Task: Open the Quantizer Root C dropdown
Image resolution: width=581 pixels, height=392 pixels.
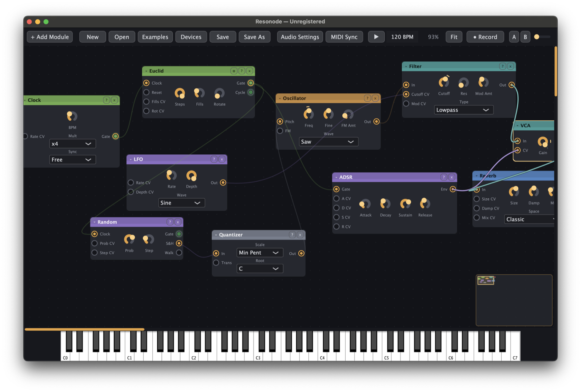Action: (x=260, y=269)
